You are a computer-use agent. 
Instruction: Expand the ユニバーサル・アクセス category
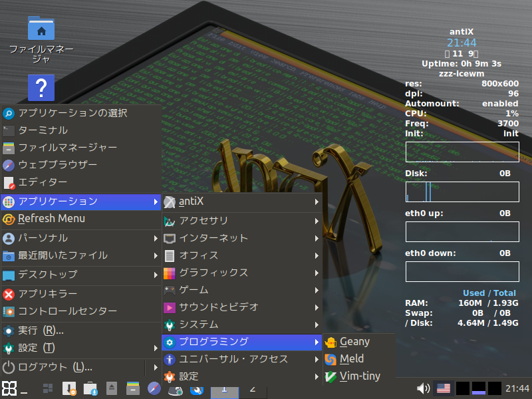242,359
